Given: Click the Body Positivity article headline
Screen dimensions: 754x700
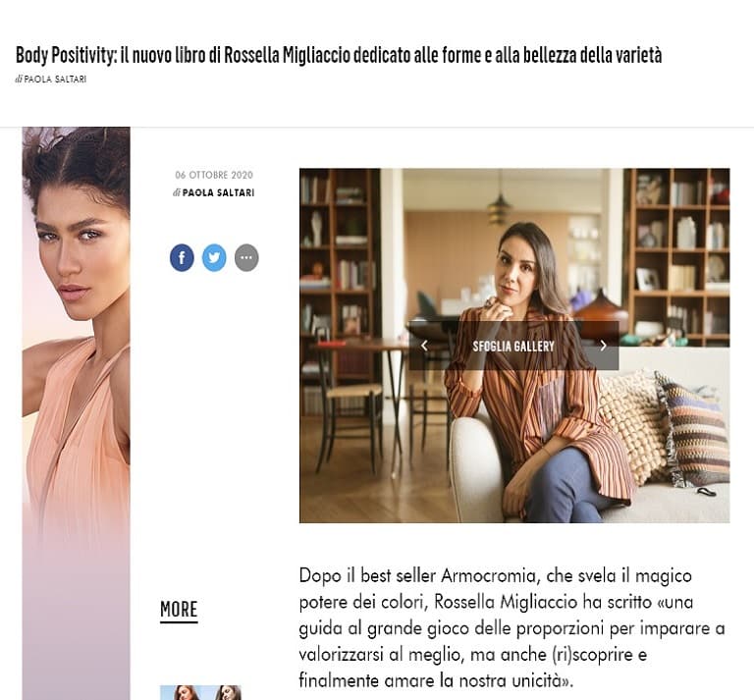Looking at the screenshot, I should click(x=339, y=55).
